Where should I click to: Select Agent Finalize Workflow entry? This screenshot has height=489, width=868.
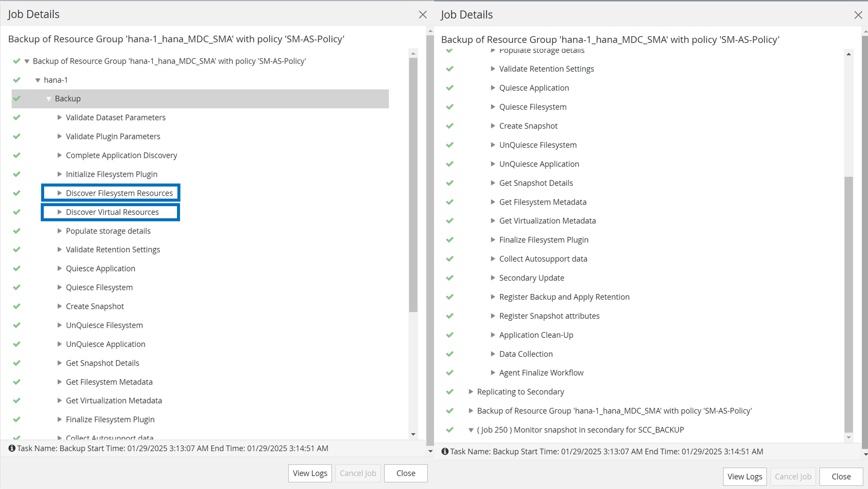click(x=541, y=373)
